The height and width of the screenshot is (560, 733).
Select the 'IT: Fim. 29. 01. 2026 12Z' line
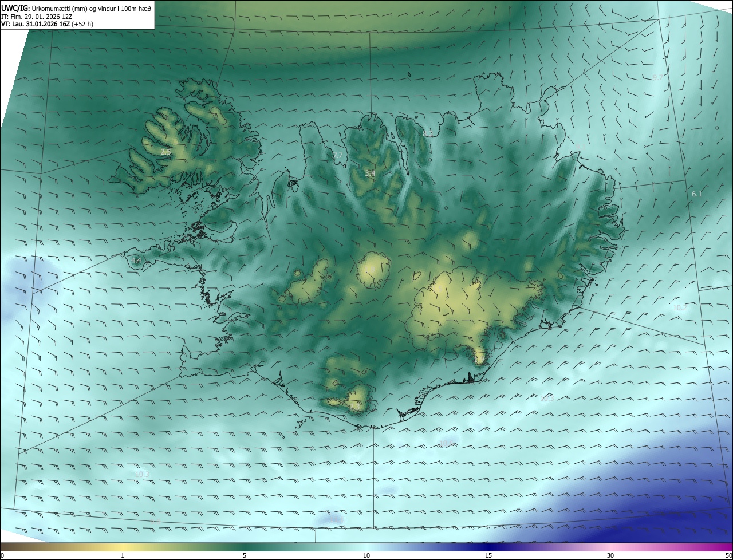click(36, 17)
